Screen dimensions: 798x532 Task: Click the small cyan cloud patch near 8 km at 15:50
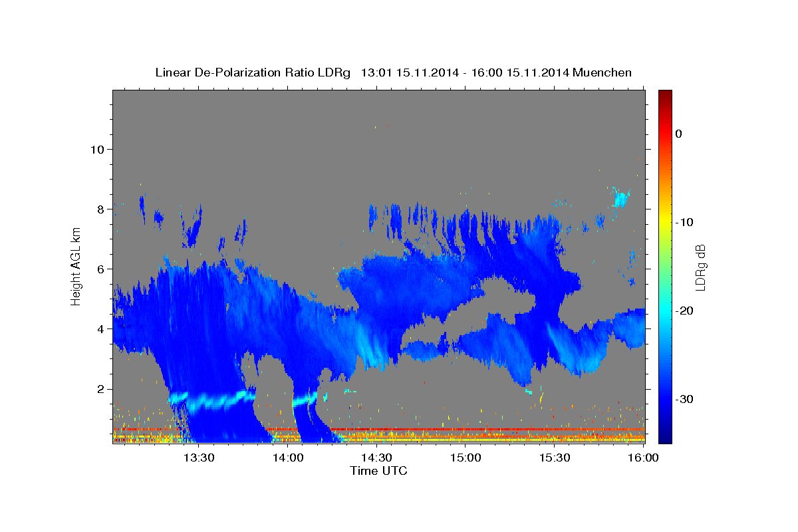(621, 198)
